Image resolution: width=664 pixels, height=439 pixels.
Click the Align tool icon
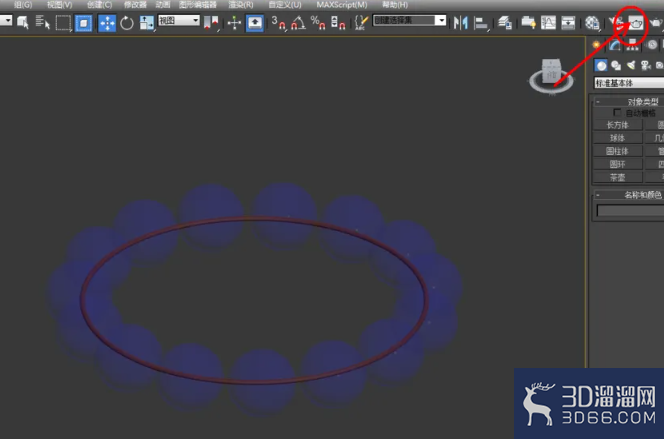[x=481, y=23]
